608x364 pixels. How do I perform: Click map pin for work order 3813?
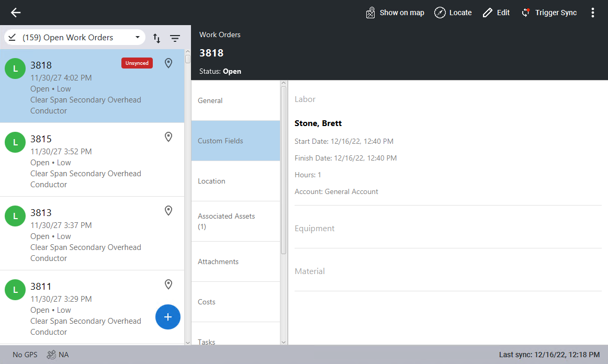[168, 211]
